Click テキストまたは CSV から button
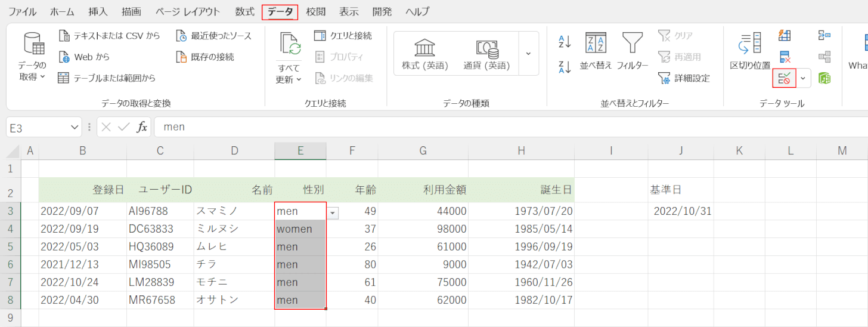 109,36
